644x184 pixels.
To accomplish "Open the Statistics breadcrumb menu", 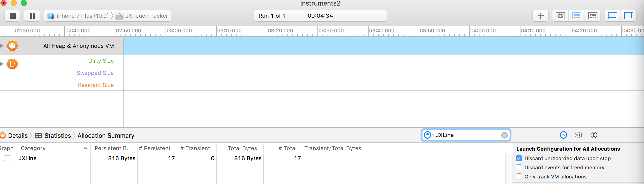I will 58,135.
